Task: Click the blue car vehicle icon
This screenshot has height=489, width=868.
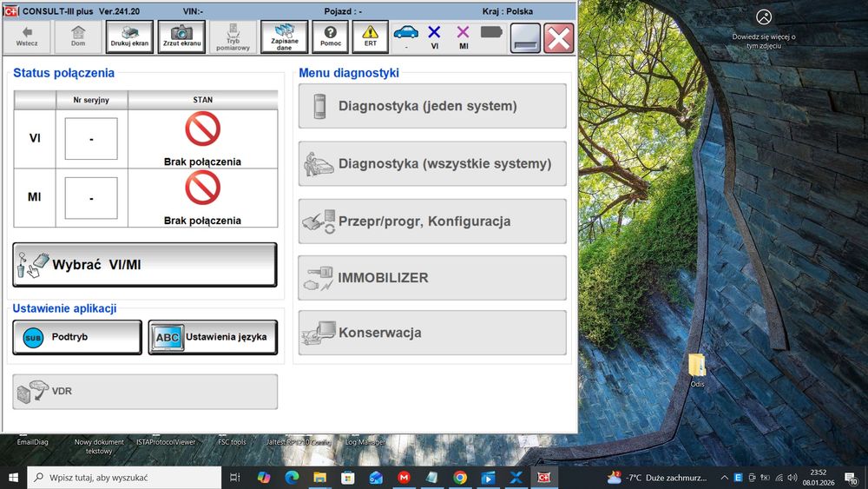Action: 405,33
